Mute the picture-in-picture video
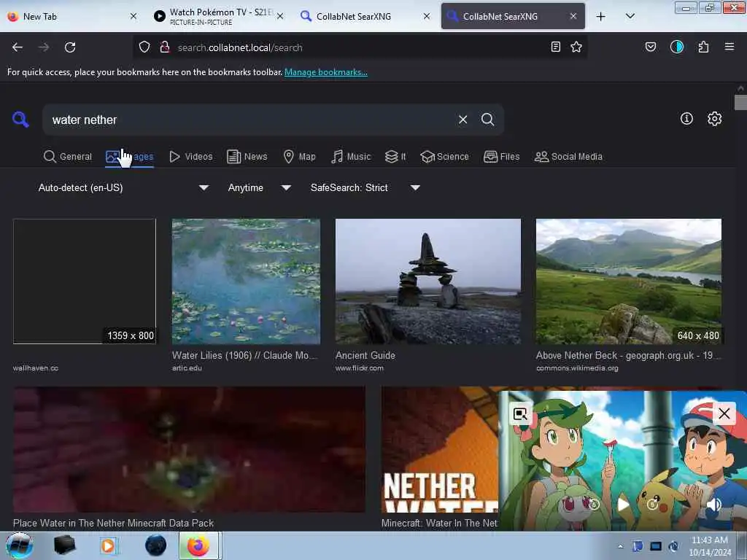 [x=713, y=505]
